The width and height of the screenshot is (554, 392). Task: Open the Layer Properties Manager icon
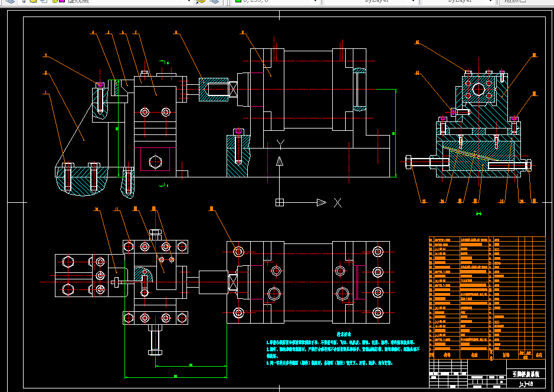(x=10, y=1)
